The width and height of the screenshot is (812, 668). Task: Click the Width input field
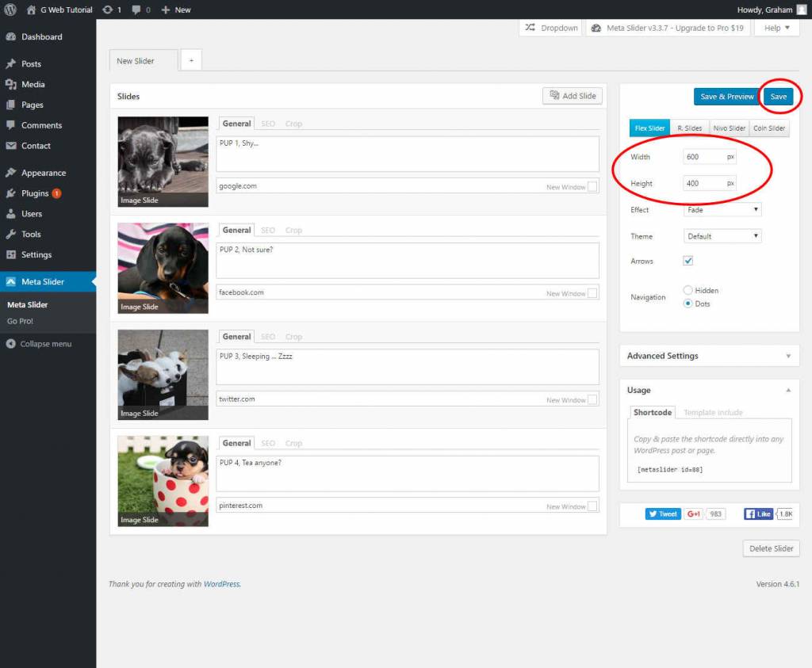(703, 157)
